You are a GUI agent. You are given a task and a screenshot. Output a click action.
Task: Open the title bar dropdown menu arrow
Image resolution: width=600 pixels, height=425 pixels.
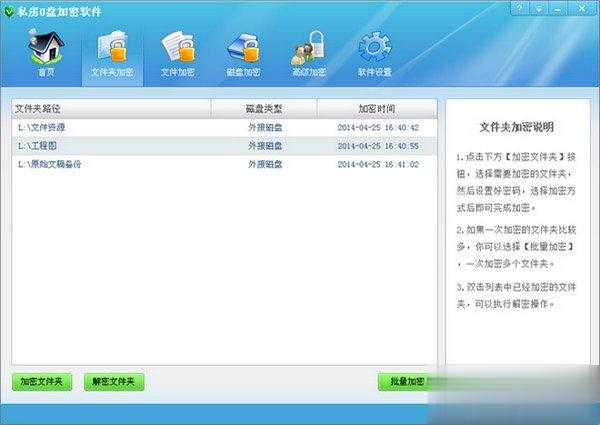point(538,8)
